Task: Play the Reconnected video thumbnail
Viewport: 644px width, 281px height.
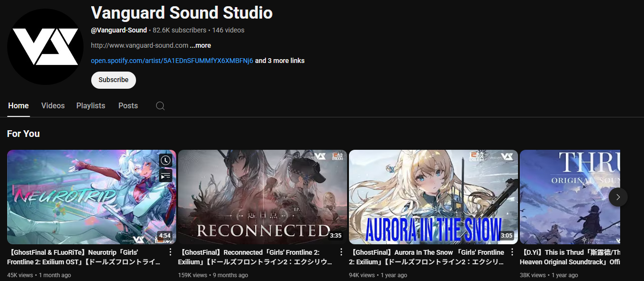Action: 263,197
